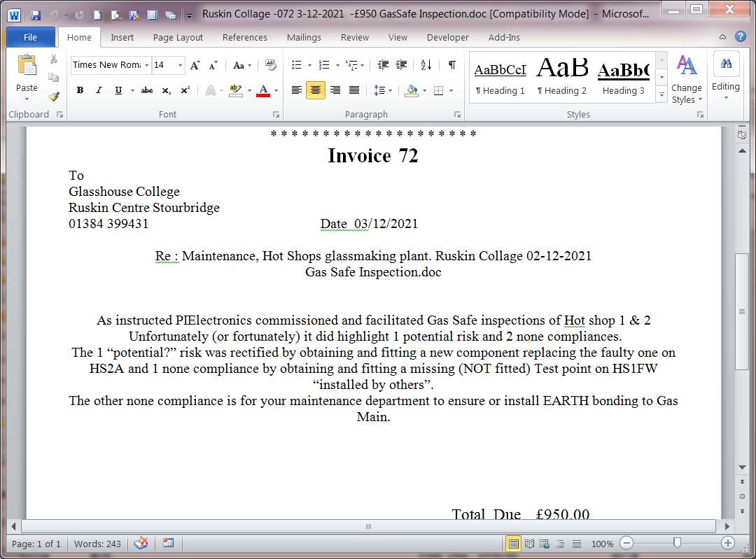
Task: Click Decrease Indent icon
Action: 383,65
